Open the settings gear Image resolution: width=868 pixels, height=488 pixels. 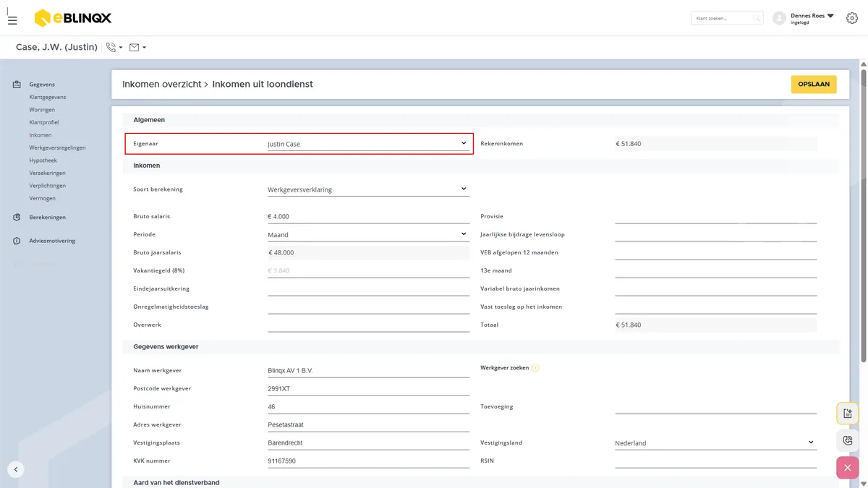click(x=851, y=18)
